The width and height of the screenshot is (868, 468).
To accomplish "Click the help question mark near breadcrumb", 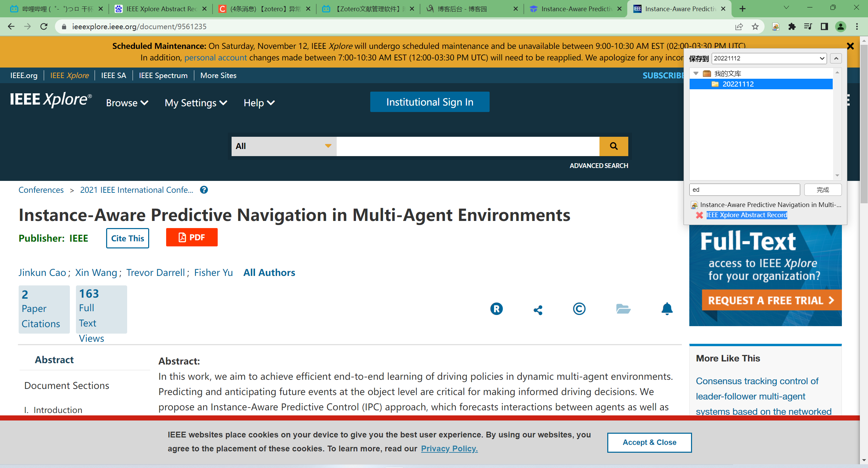I will (x=204, y=190).
